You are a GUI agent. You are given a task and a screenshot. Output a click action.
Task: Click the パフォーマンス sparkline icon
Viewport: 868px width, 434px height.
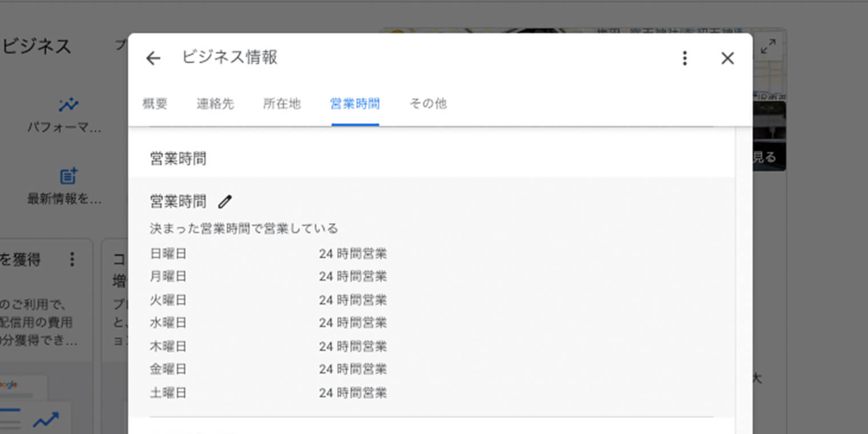[68, 105]
